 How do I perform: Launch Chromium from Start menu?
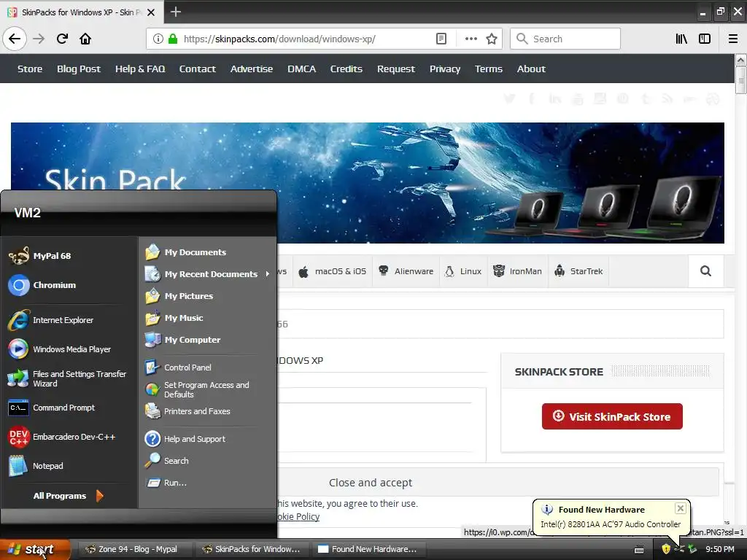click(42, 285)
